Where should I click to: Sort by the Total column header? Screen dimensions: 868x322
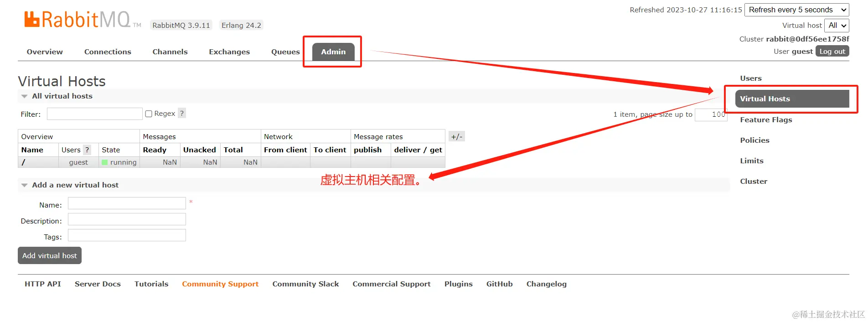233,150
